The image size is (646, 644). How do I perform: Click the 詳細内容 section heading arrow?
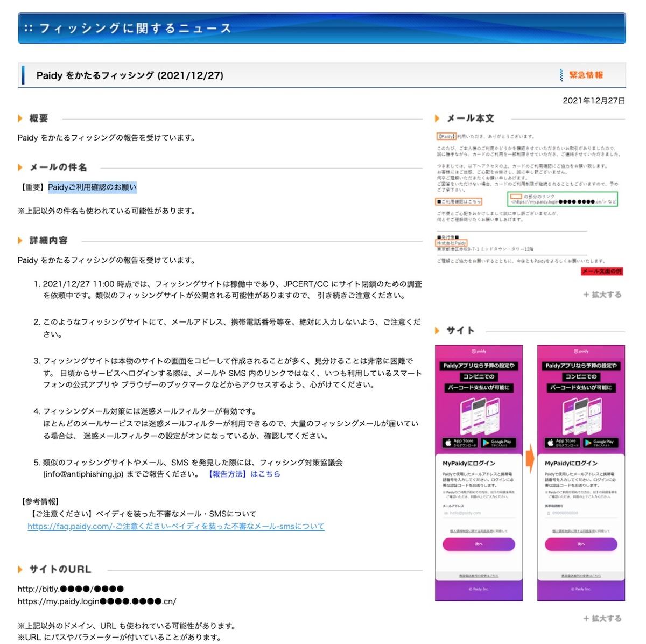[x=20, y=241]
